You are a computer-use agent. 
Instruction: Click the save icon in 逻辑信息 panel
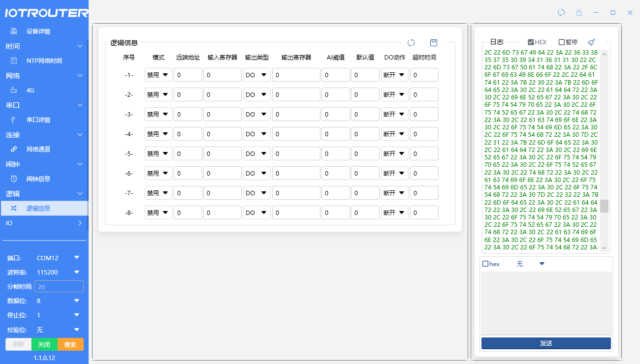coord(434,43)
